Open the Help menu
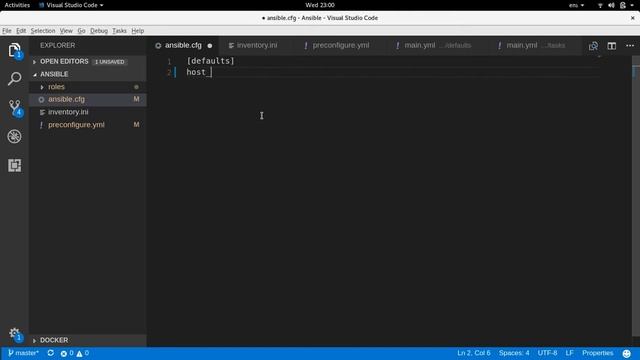 click(138, 31)
